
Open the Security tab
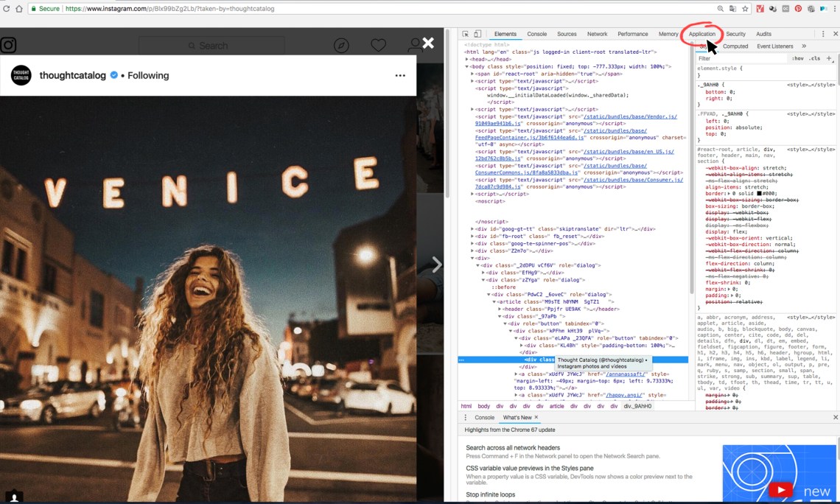pyautogui.click(x=735, y=34)
